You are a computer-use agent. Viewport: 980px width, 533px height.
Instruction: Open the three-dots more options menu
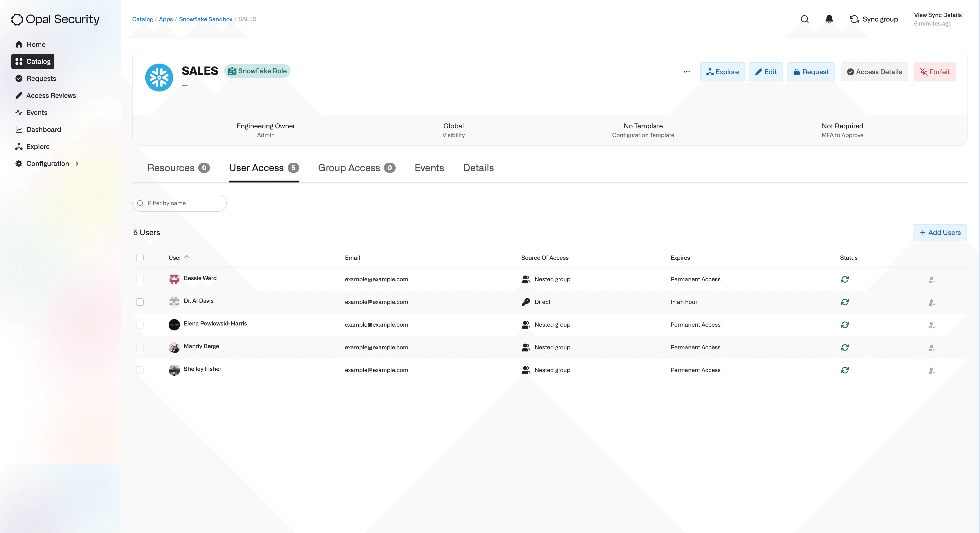click(x=686, y=72)
